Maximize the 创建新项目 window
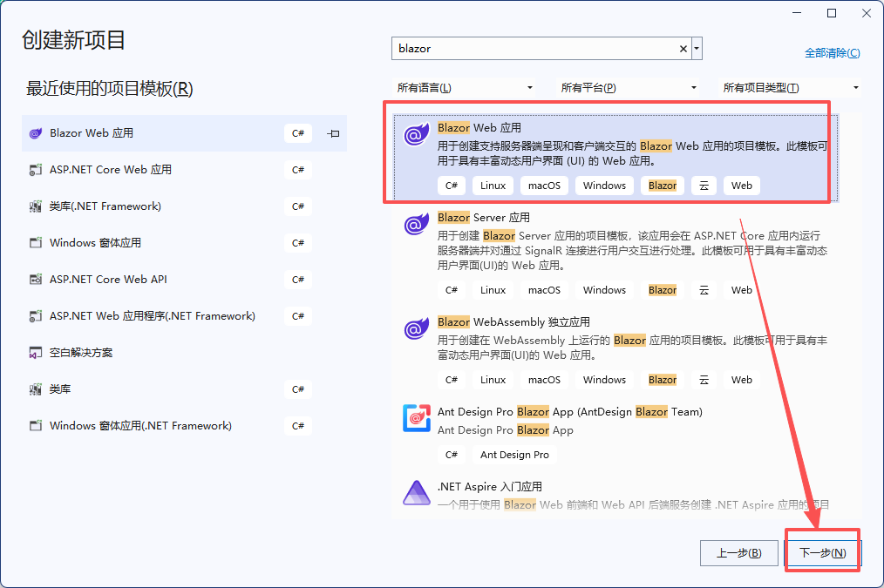Screen dimensions: 884x588 832,13
